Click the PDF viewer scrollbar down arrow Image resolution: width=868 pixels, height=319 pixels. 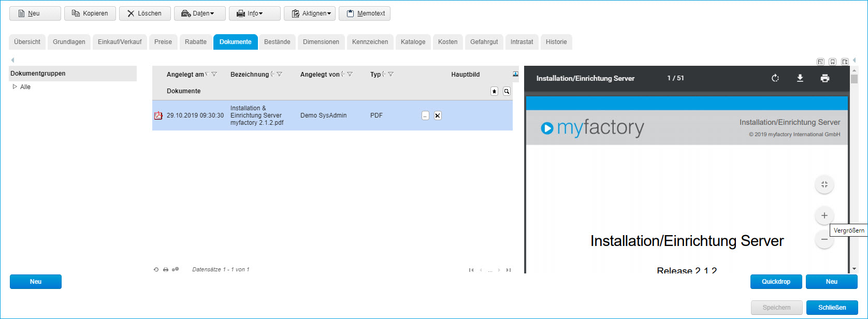point(854,269)
